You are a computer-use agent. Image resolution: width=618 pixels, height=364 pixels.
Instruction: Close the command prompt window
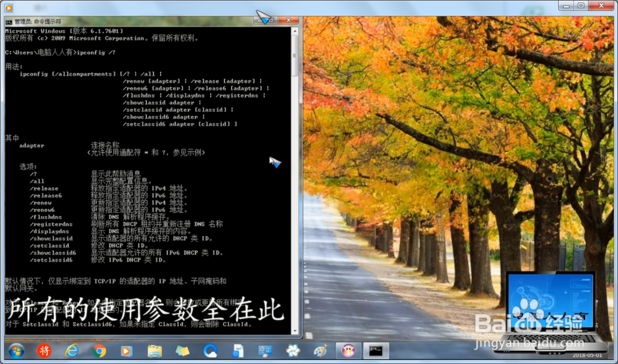click(288, 20)
